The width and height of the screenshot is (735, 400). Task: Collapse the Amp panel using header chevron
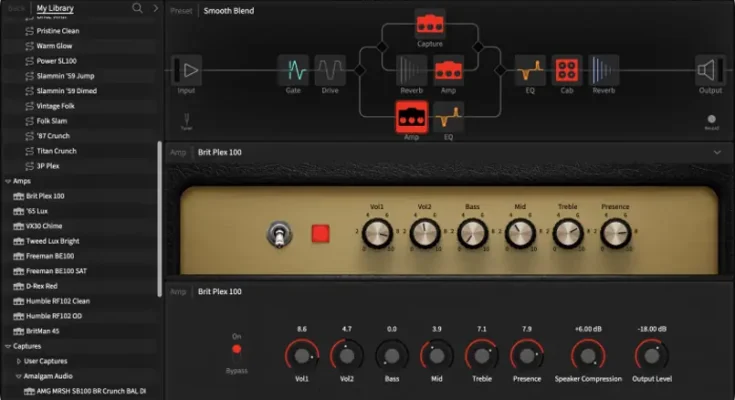(x=717, y=152)
